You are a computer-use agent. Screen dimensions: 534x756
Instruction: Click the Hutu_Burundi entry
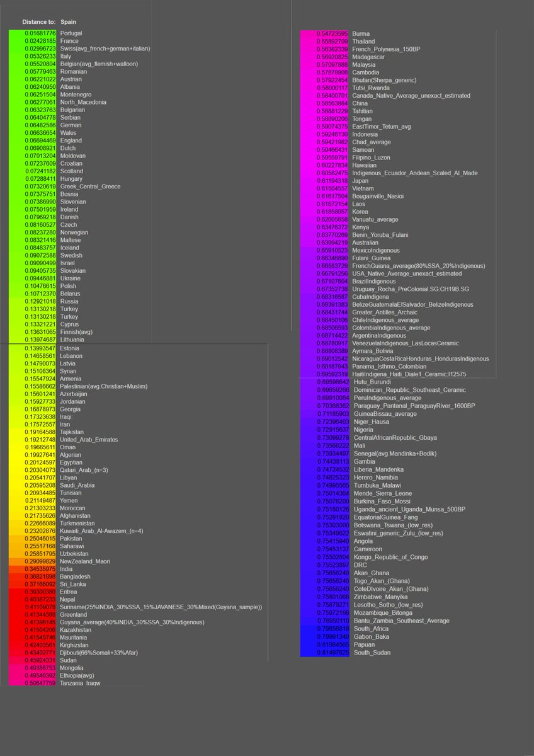(x=372, y=382)
